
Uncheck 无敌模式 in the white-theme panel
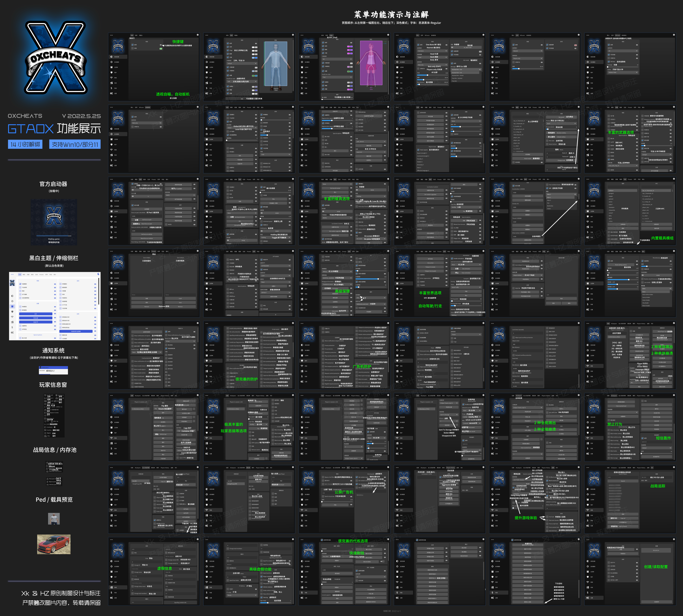point(20,284)
